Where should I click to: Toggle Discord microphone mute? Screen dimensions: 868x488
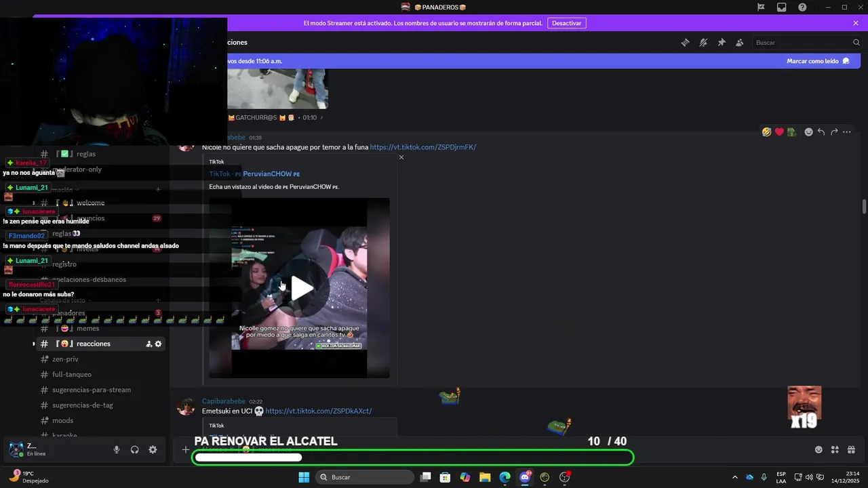click(x=117, y=450)
